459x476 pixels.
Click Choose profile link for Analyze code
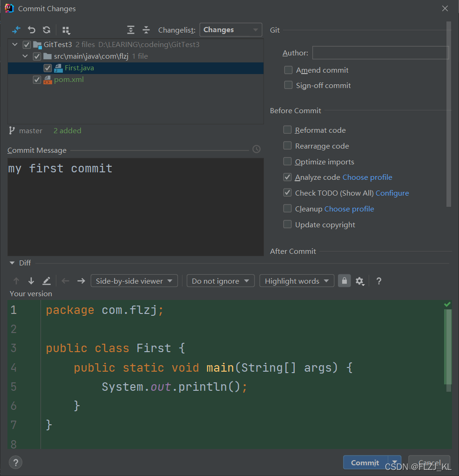coord(367,177)
